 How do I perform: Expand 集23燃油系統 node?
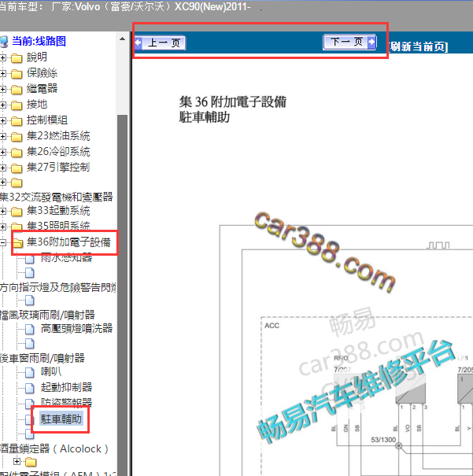click(x=2, y=136)
